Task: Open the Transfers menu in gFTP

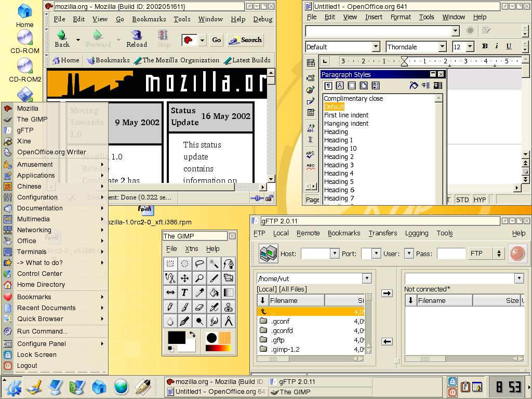Action: point(383,233)
